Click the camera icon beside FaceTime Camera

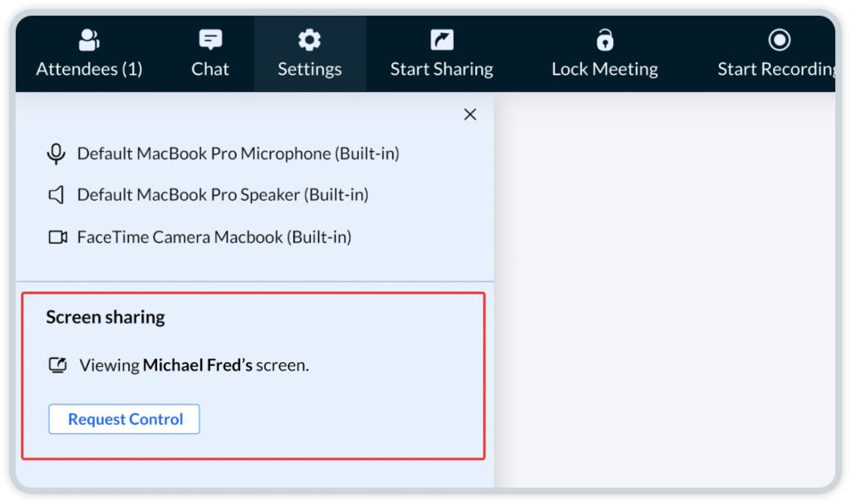point(57,237)
